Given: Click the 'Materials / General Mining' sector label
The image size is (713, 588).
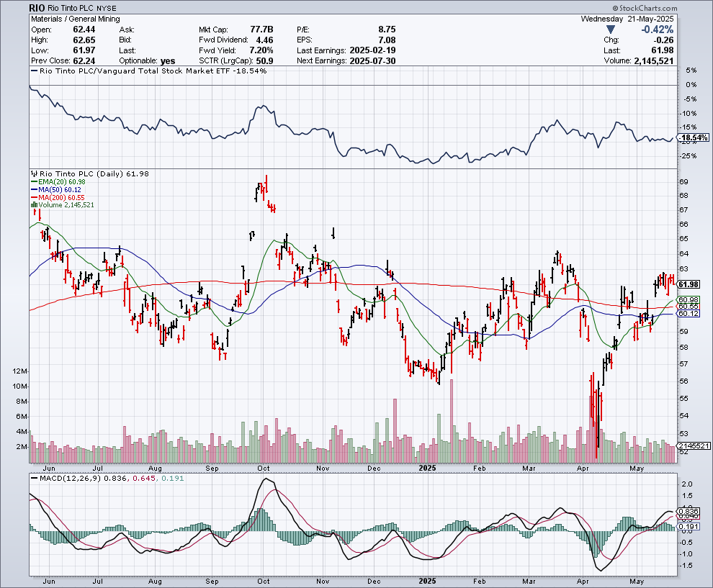Looking at the screenshot, I should (76, 19).
